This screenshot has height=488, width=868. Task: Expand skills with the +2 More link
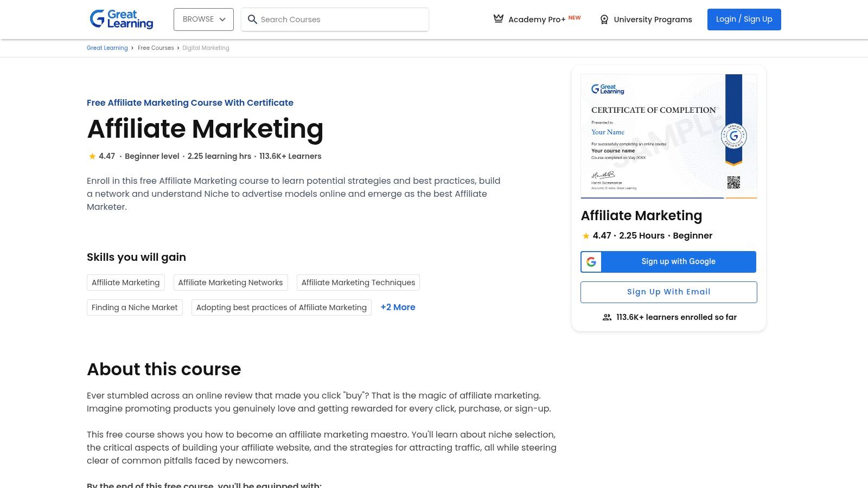(x=398, y=307)
